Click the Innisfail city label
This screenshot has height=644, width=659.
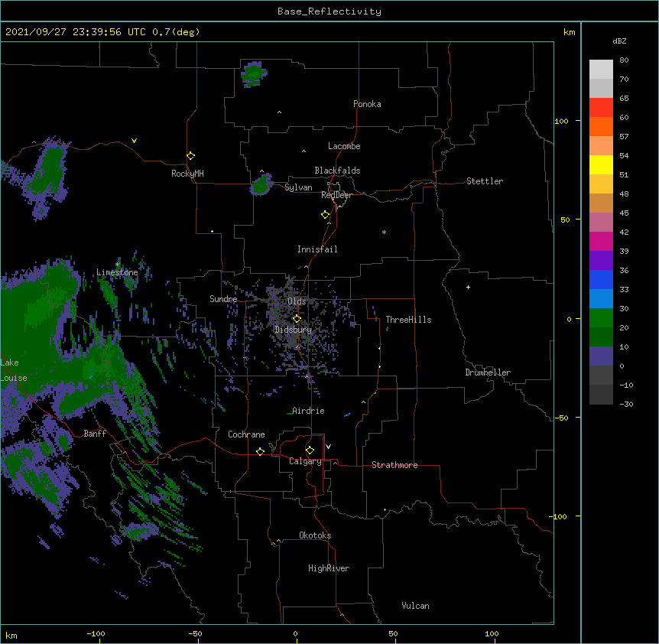coord(317,249)
